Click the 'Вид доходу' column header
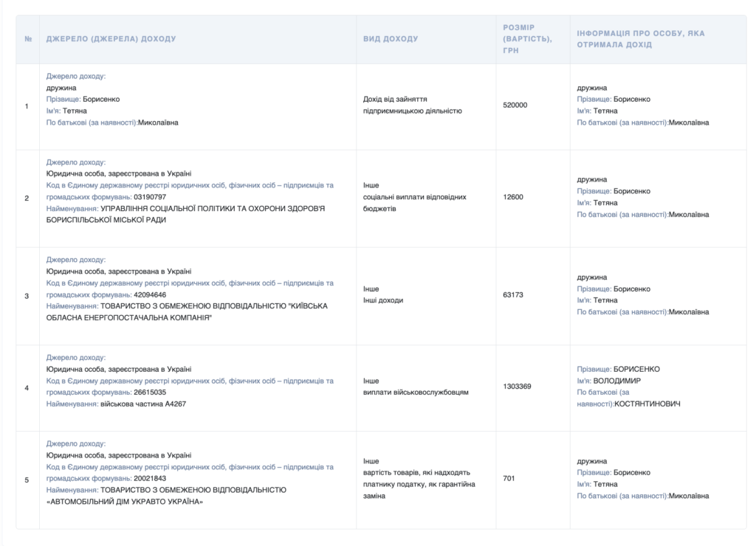Image resolution: width=756 pixels, height=546 pixels. click(x=391, y=39)
